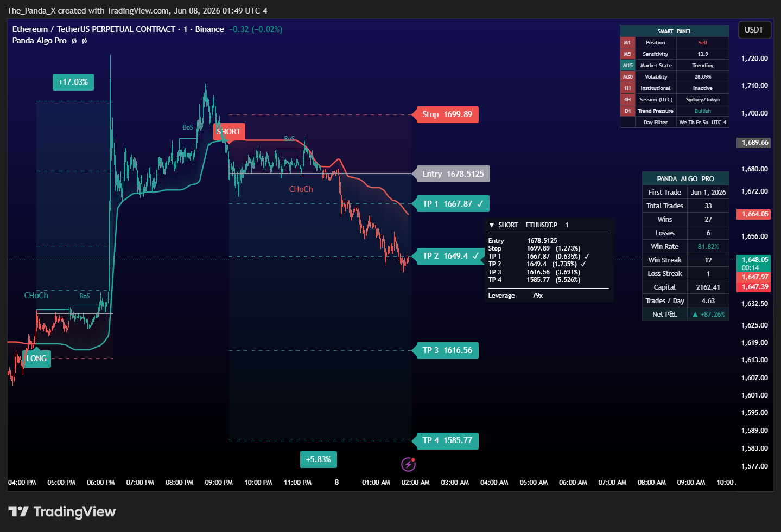This screenshot has width=781, height=532.
Task: Click the First Trade Jun 1, 2026 cell
Action: coord(708,193)
